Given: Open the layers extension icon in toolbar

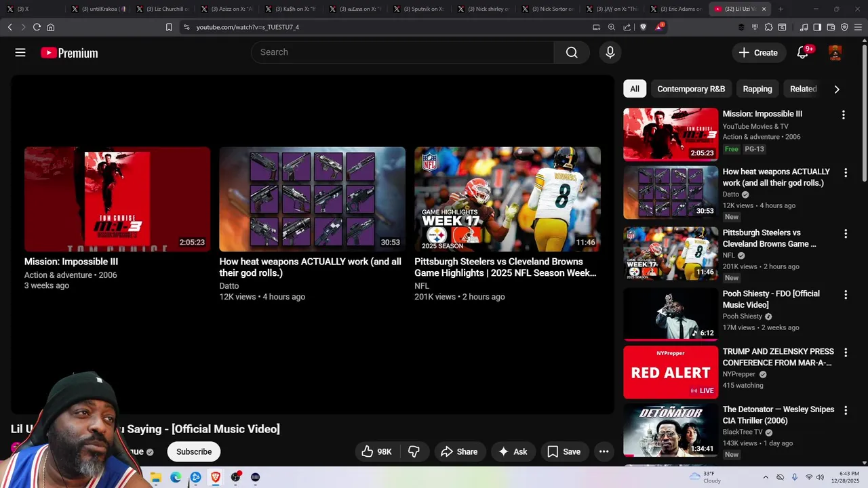Looking at the screenshot, I should 741,27.
